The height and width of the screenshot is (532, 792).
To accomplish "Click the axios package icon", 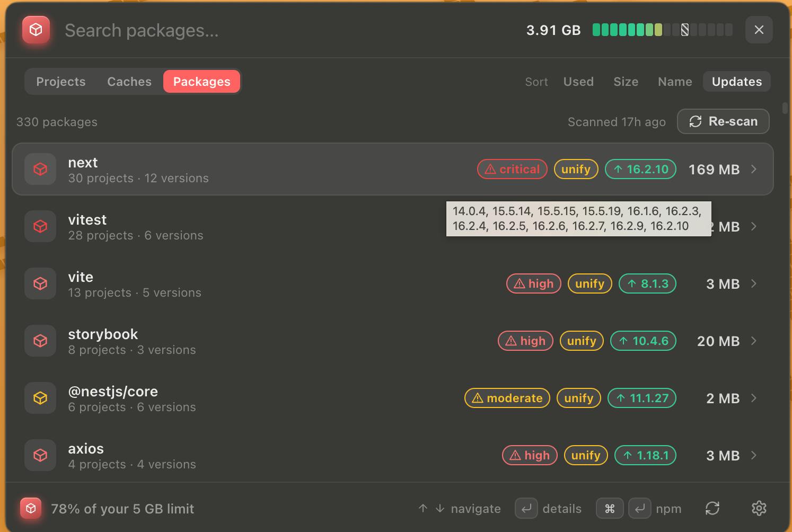I will coord(40,455).
